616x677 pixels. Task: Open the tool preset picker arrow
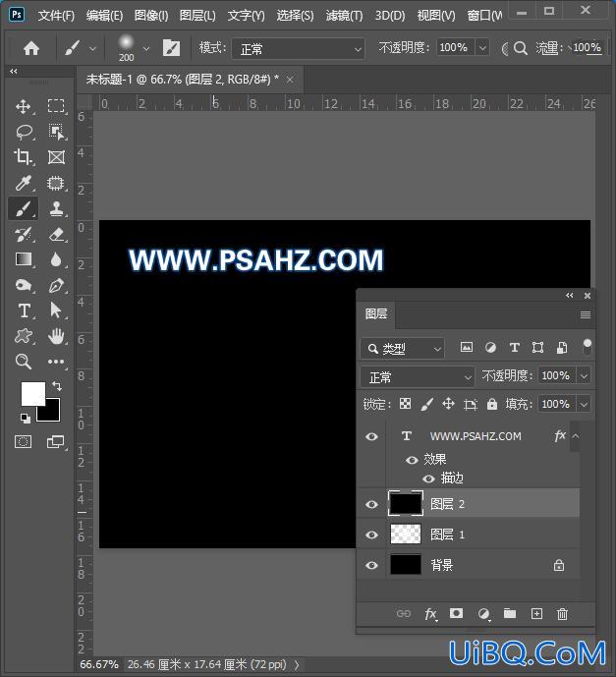[x=92, y=49]
